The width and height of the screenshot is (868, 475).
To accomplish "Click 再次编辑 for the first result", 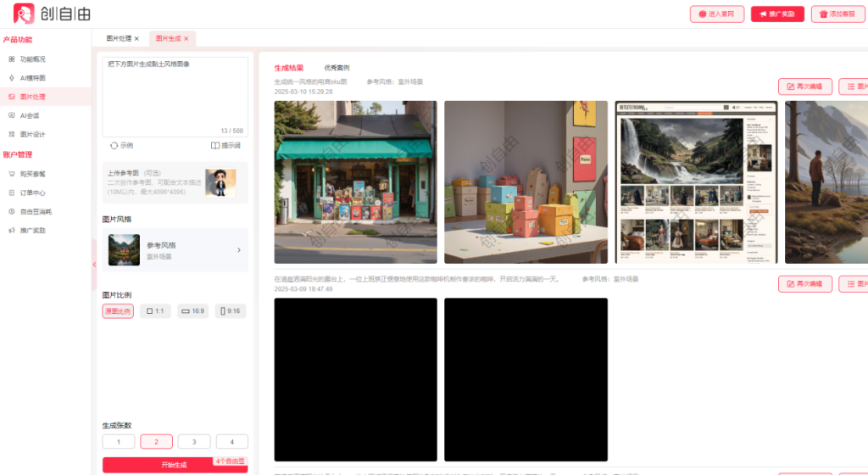I will pyautogui.click(x=804, y=87).
